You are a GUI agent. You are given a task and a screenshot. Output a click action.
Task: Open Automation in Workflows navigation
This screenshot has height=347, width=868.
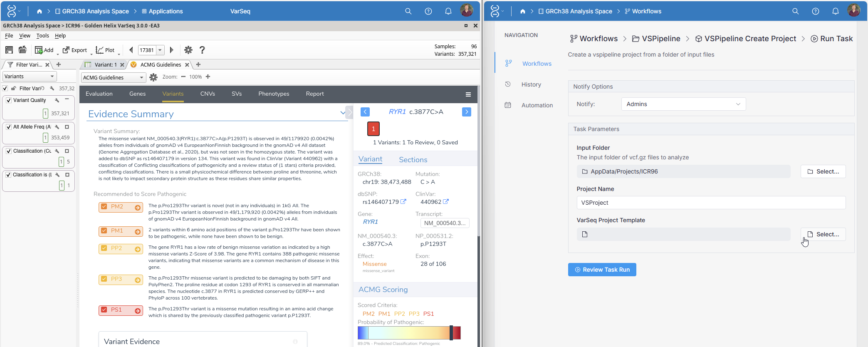537,105
